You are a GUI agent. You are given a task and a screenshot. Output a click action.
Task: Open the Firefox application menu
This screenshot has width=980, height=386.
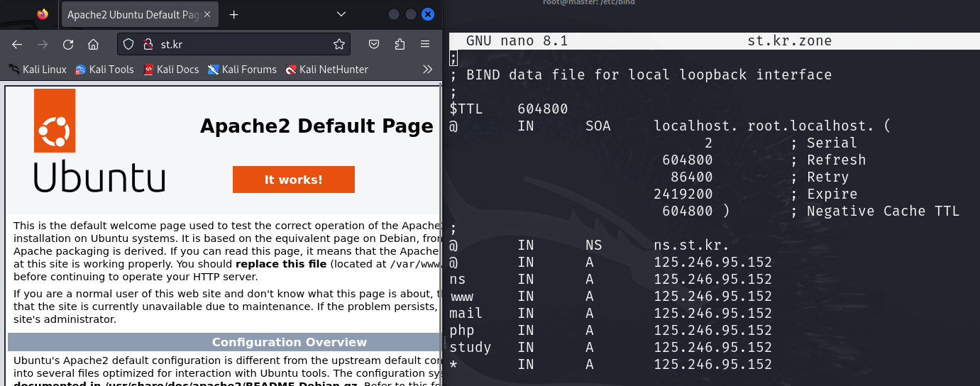(425, 44)
